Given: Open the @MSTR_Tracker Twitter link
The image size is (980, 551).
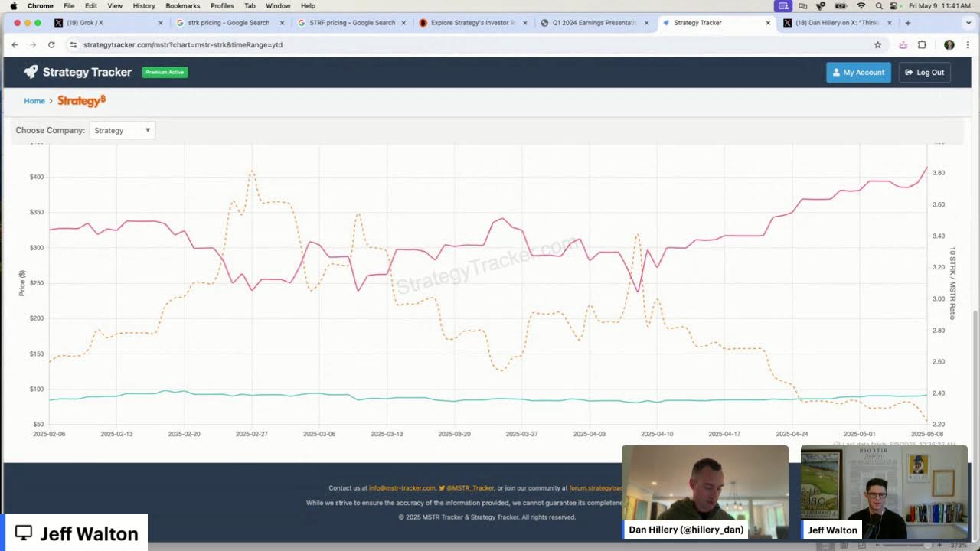Looking at the screenshot, I should coord(466,487).
